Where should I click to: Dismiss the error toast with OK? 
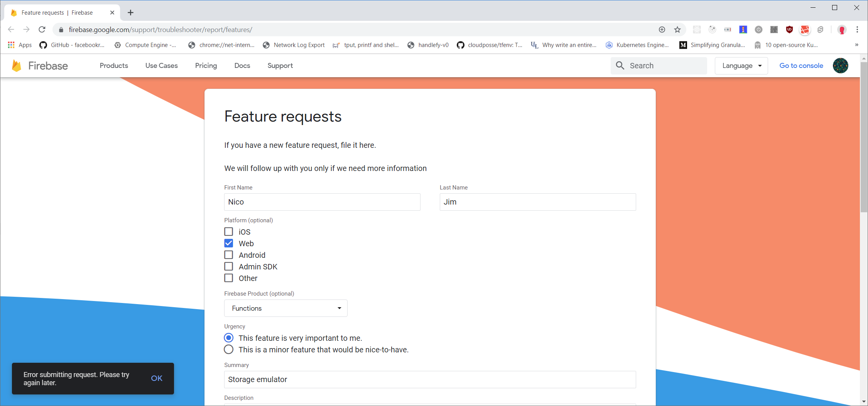tap(157, 378)
